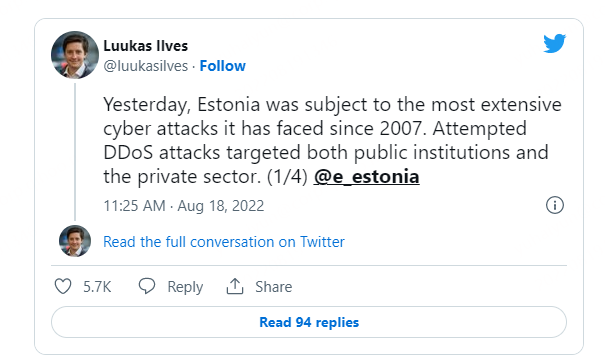The height and width of the screenshot is (364, 605).
Task: Click the Twitter bird logo
Action: click(x=554, y=43)
